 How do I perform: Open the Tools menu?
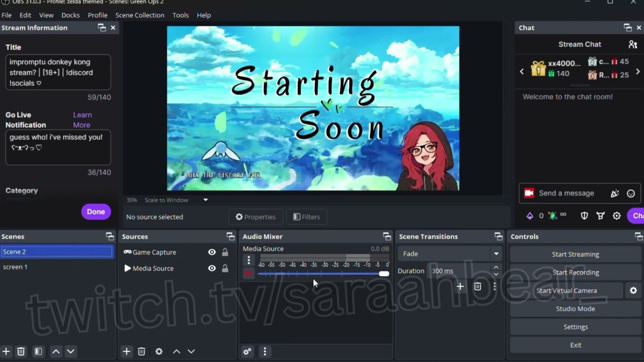tap(181, 15)
